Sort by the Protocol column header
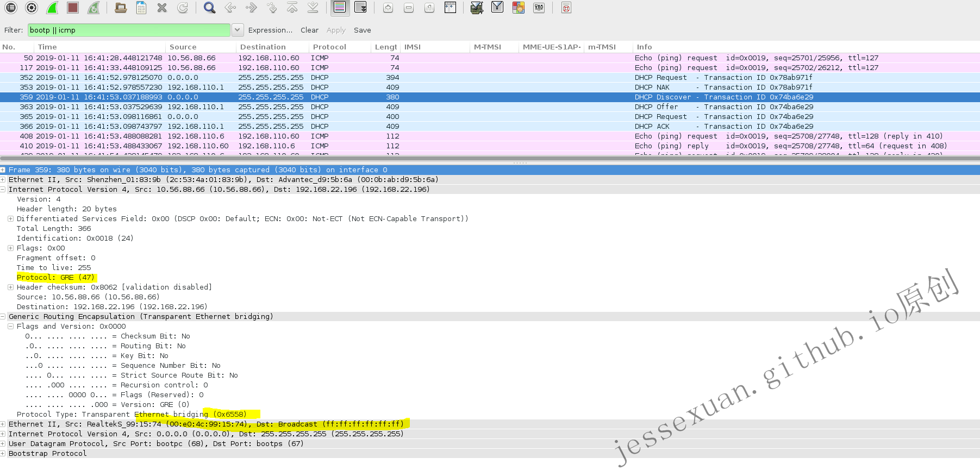980x470 pixels. [340, 47]
